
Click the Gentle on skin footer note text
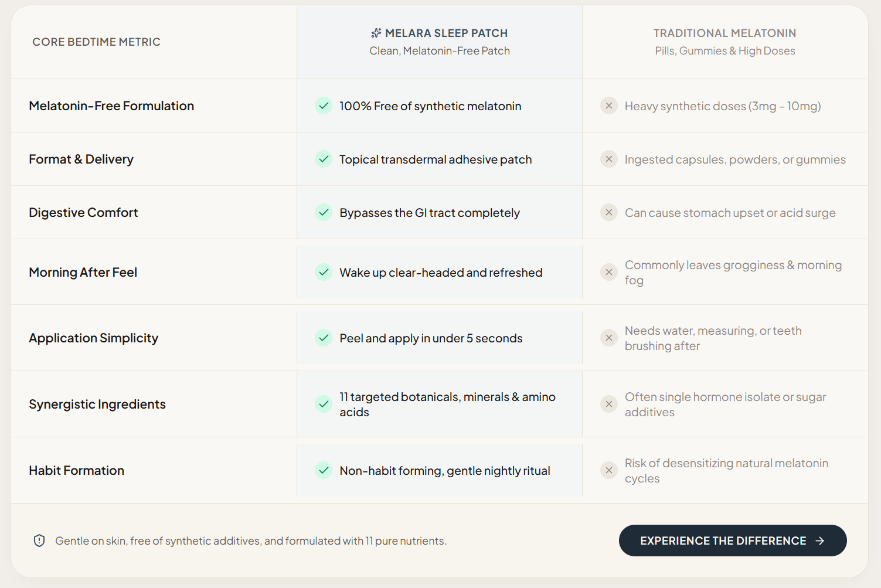coord(251,541)
